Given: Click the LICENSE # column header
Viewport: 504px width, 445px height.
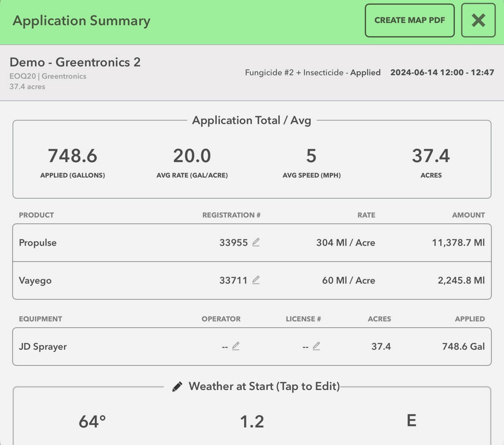Looking at the screenshot, I should pyautogui.click(x=303, y=319).
